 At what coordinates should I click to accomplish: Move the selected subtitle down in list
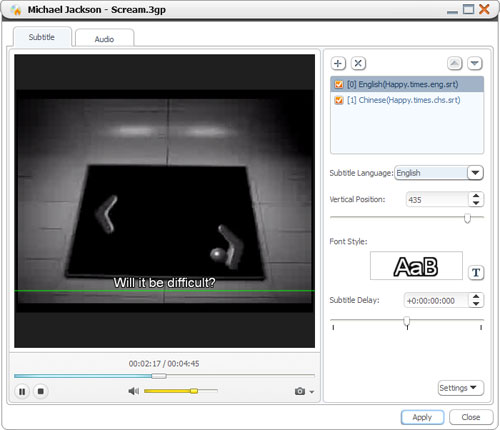pyautogui.click(x=475, y=63)
